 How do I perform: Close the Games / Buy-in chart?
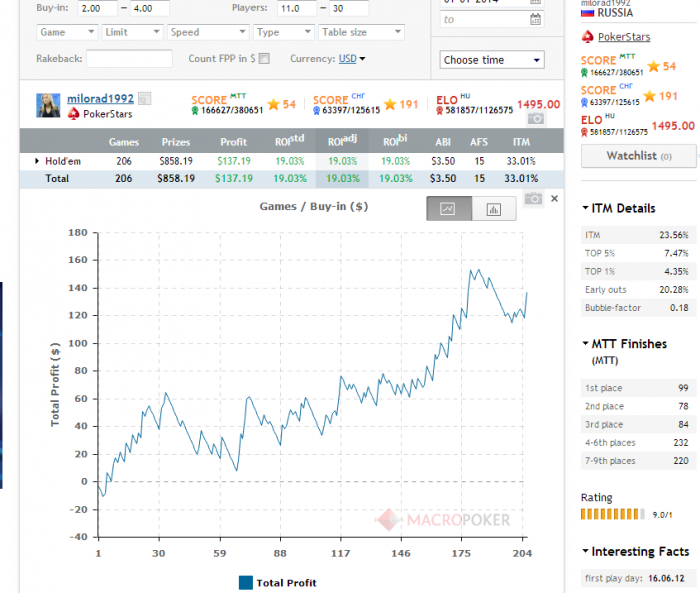click(x=554, y=198)
